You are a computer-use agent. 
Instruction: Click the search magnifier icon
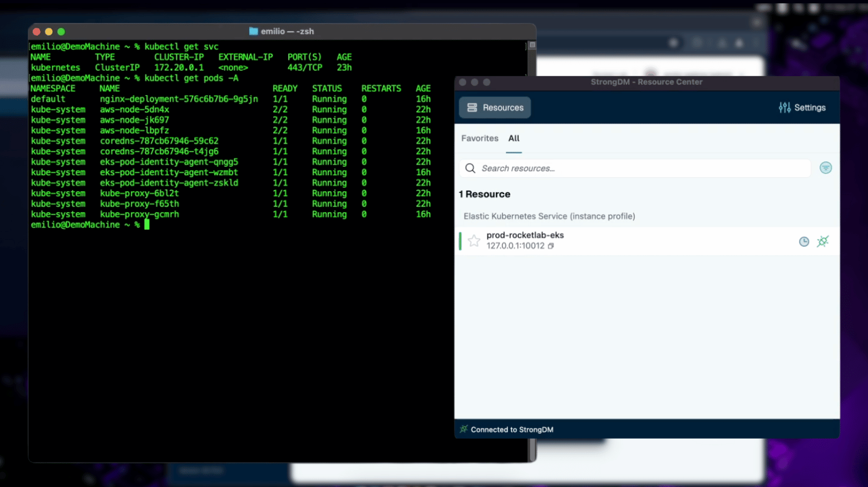click(x=470, y=168)
